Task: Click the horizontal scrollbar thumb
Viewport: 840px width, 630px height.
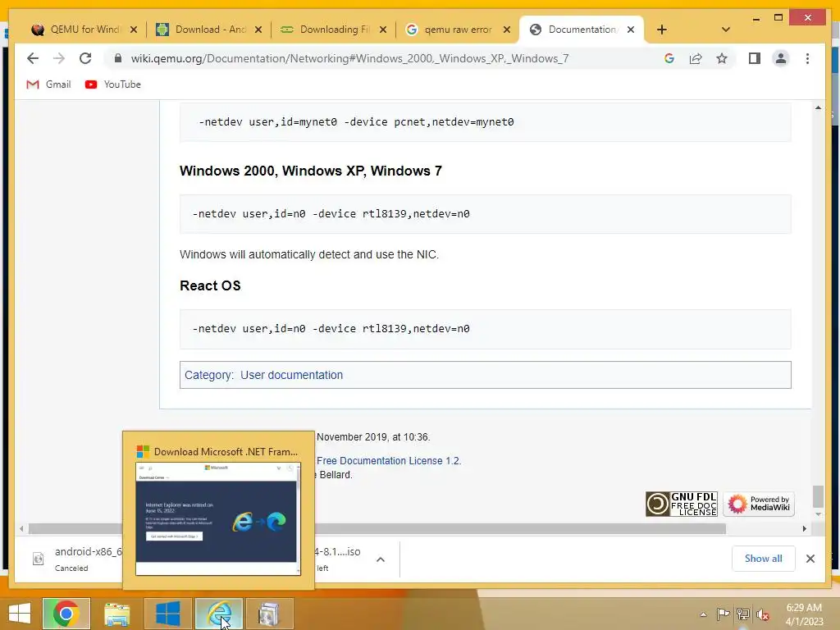Action: 377,529
